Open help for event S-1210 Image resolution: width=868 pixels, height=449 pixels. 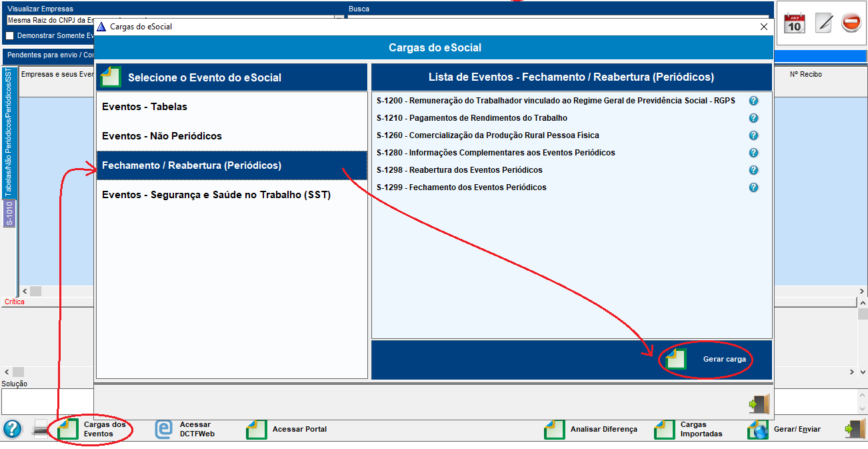tap(753, 118)
